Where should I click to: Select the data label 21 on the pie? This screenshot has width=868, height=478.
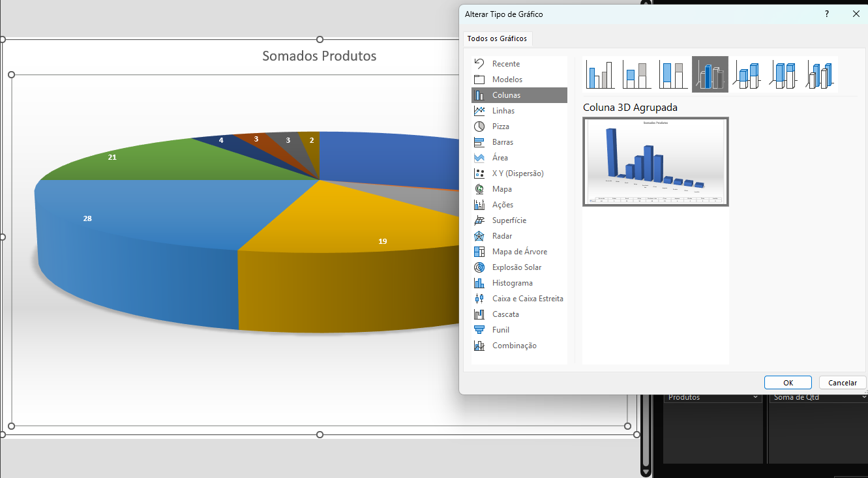112,157
